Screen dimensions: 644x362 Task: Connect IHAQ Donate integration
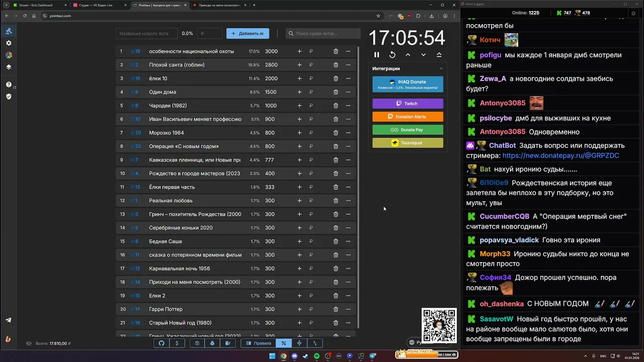[408, 84]
